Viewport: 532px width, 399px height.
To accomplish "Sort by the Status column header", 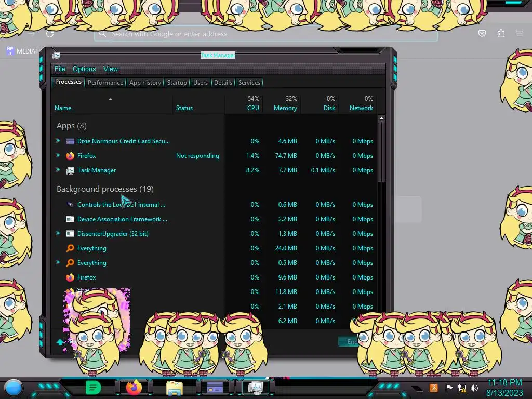I will pos(198,103).
